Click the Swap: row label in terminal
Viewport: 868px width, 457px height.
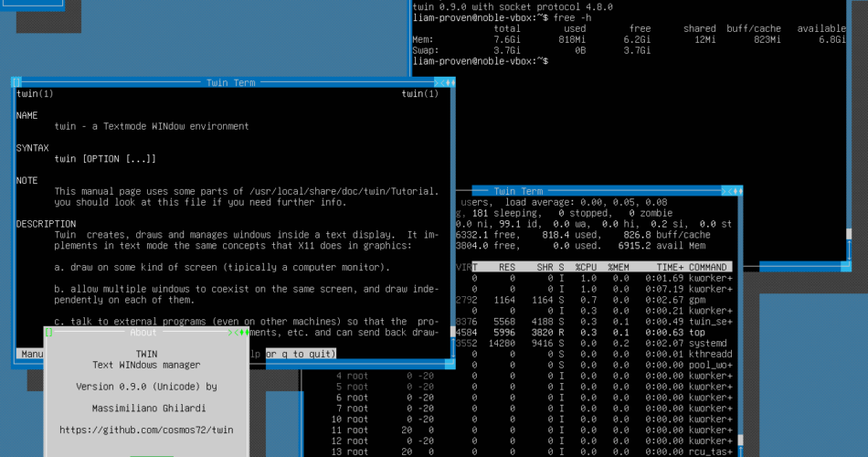coord(426,50)
